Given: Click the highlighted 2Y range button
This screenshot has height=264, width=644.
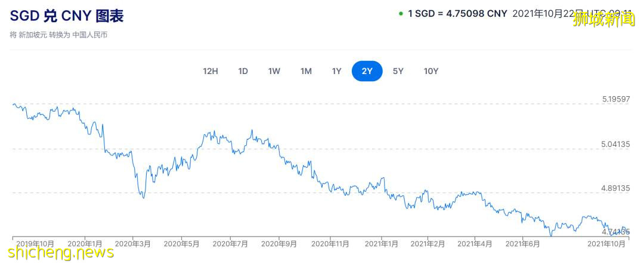Looking at the screenshot, I should [367, 71].
